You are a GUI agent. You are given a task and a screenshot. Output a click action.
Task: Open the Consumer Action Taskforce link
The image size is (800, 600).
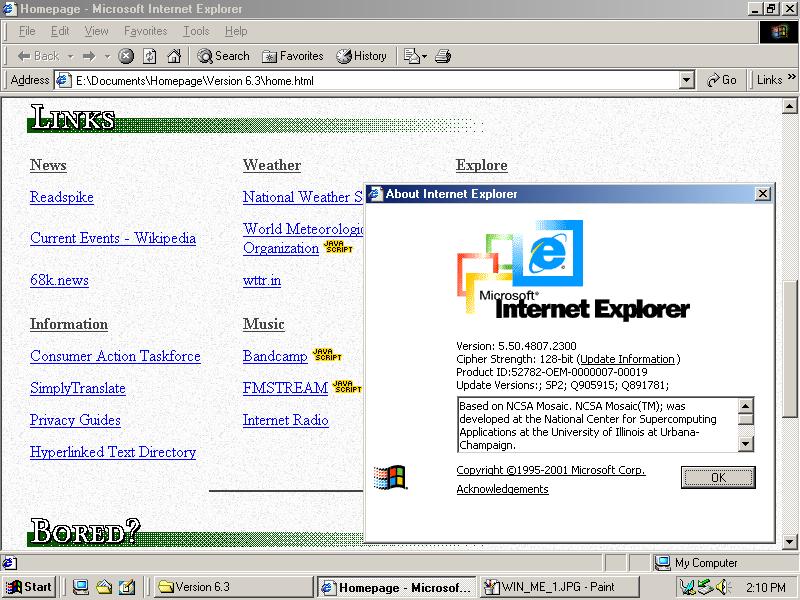pyautogui.click(x=115, y=356)
